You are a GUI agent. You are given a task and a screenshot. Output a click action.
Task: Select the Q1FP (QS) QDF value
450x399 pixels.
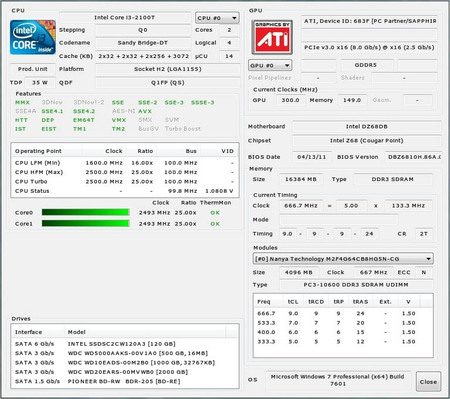168,83
